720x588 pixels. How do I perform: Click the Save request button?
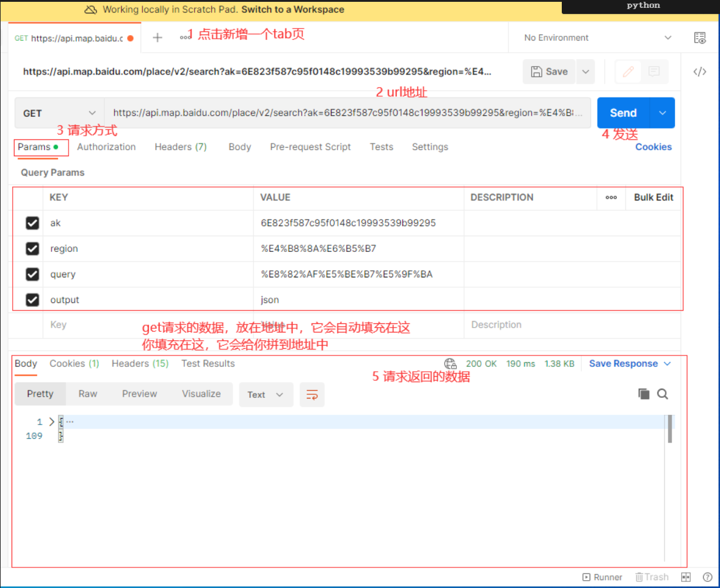549,71
